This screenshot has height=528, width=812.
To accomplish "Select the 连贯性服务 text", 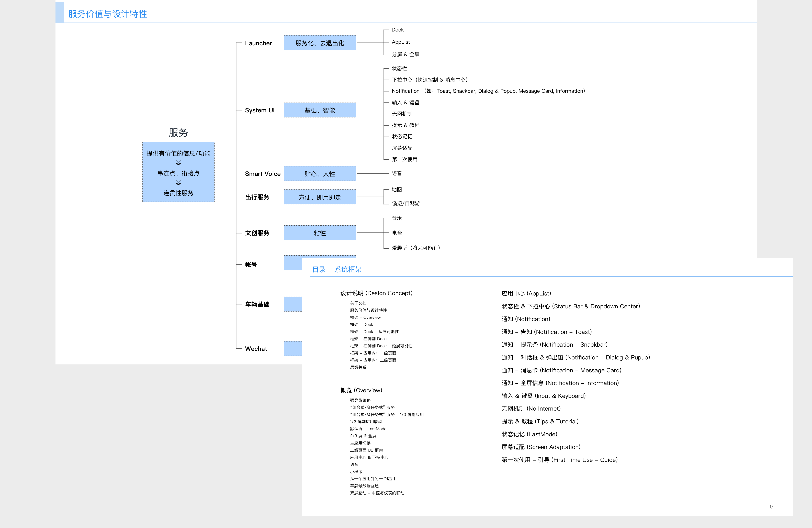I will click(178, 193).
